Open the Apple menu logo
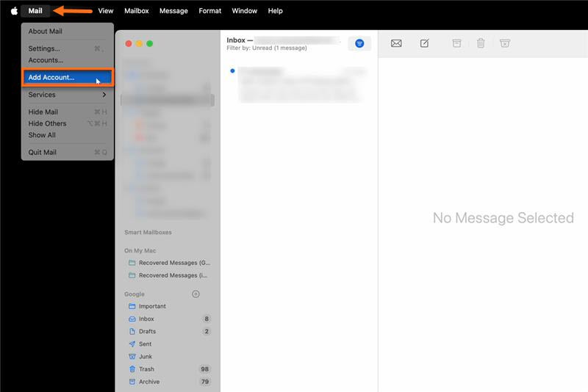 pyautogui.click(x=14, y=11)
